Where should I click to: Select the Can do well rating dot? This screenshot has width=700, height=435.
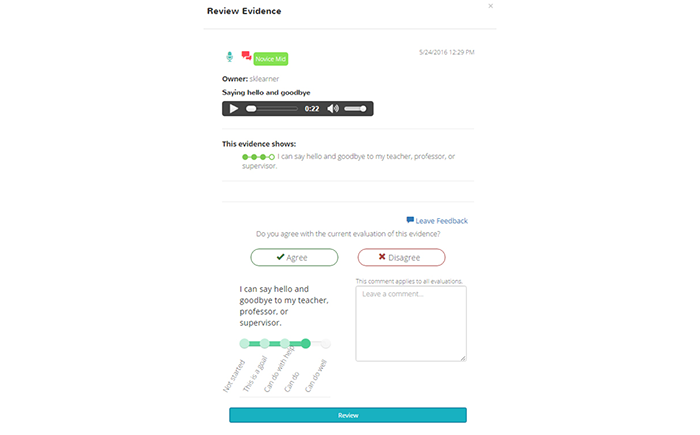(326, 343)
